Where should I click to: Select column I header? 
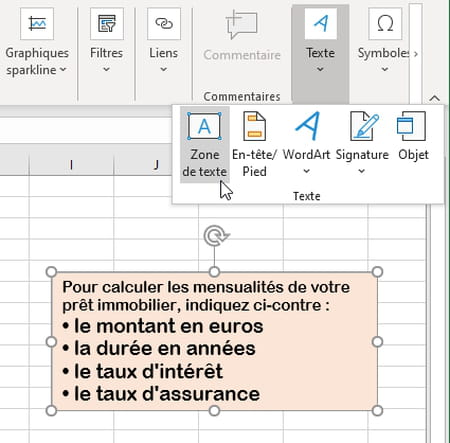click(71, 165)
